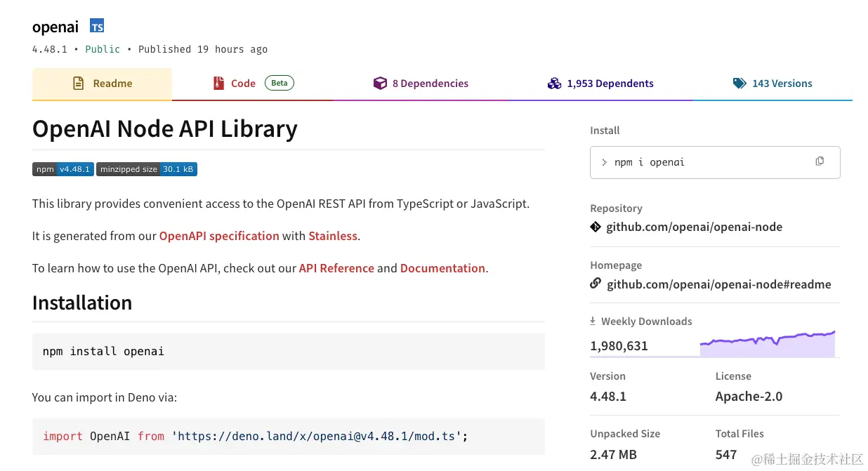Screen dimensions: 868x471
Task: Click the homepage chain link icon
Action: click(x=596, y=284)
